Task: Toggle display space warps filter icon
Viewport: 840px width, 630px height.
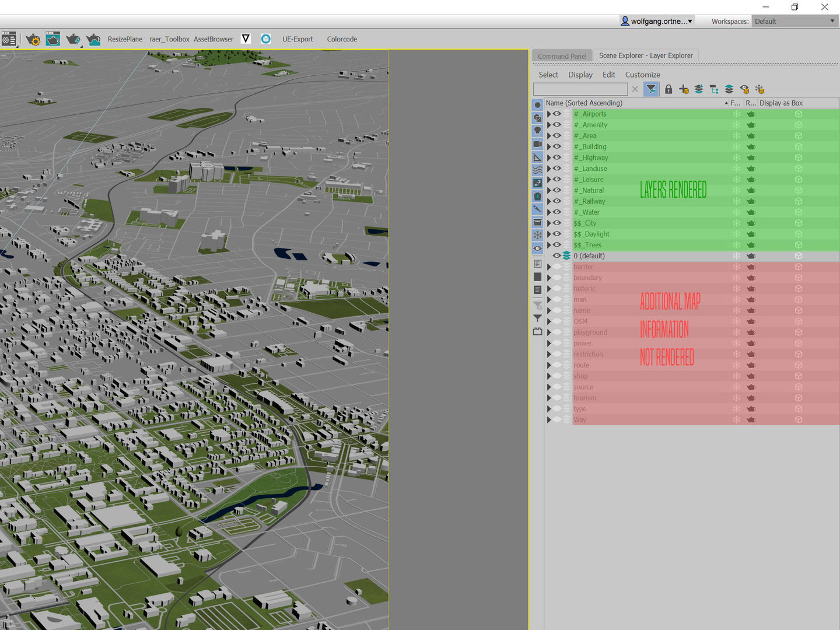Action: pos(537,170)
